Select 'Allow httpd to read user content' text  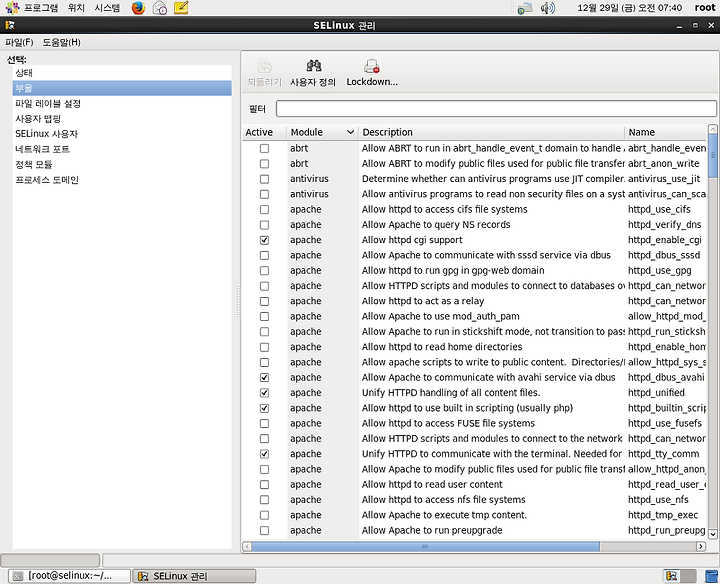coord(432,484)
